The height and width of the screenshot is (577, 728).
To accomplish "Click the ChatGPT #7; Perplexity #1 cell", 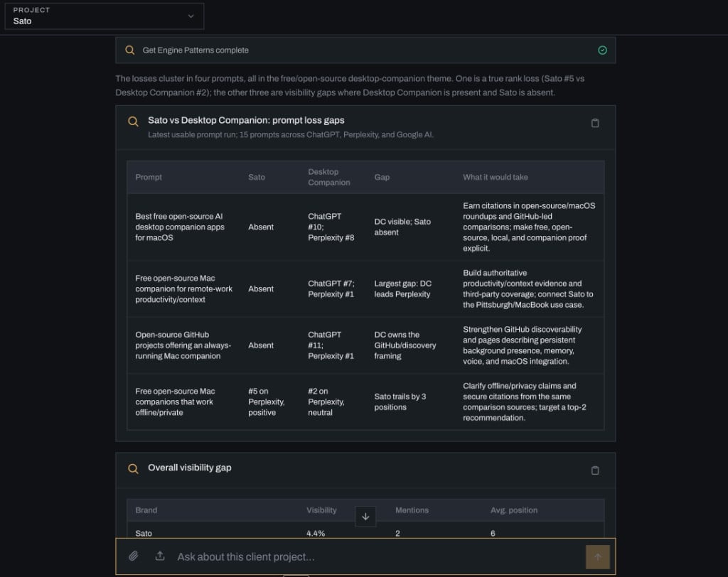I will click(331, 288).
